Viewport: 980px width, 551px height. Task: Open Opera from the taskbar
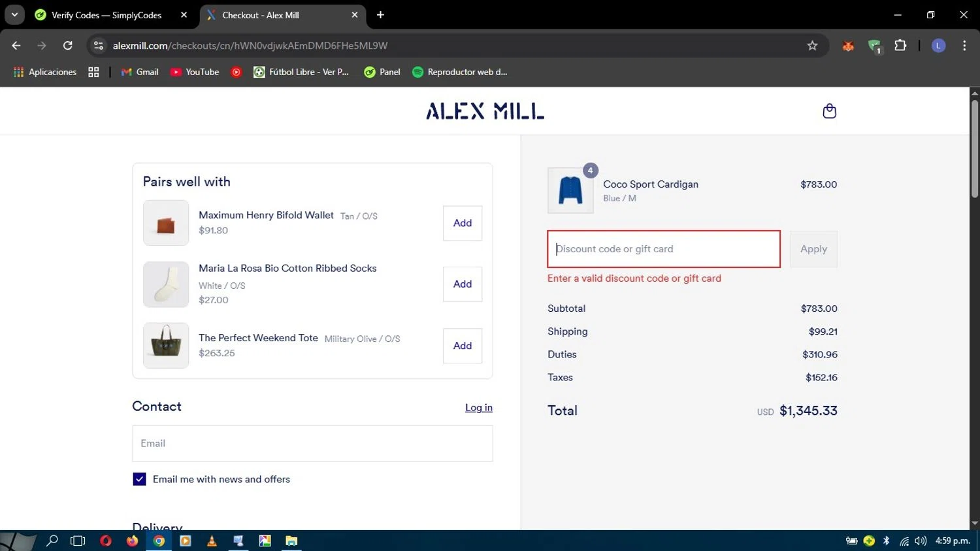coord(106,541)
